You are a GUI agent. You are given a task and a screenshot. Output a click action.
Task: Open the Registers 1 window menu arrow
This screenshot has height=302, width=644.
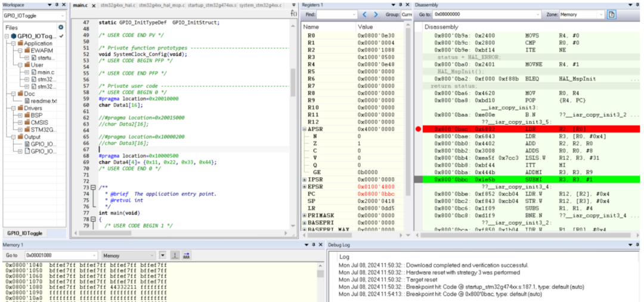[x=394, y=5]
